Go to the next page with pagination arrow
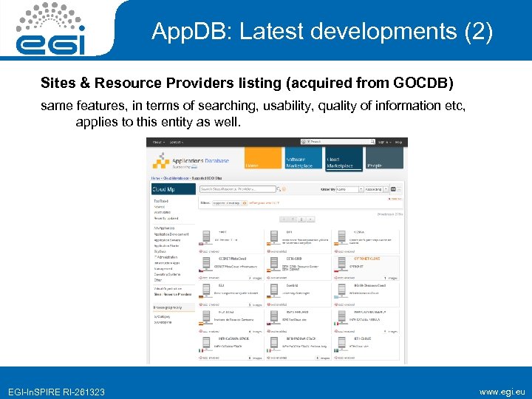 coord(310,219)
